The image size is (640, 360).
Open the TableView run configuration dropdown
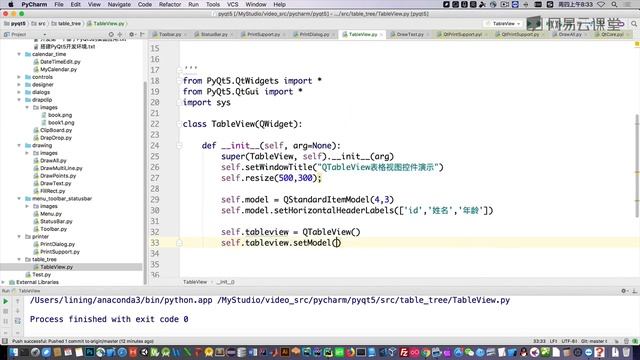(503, 24)
